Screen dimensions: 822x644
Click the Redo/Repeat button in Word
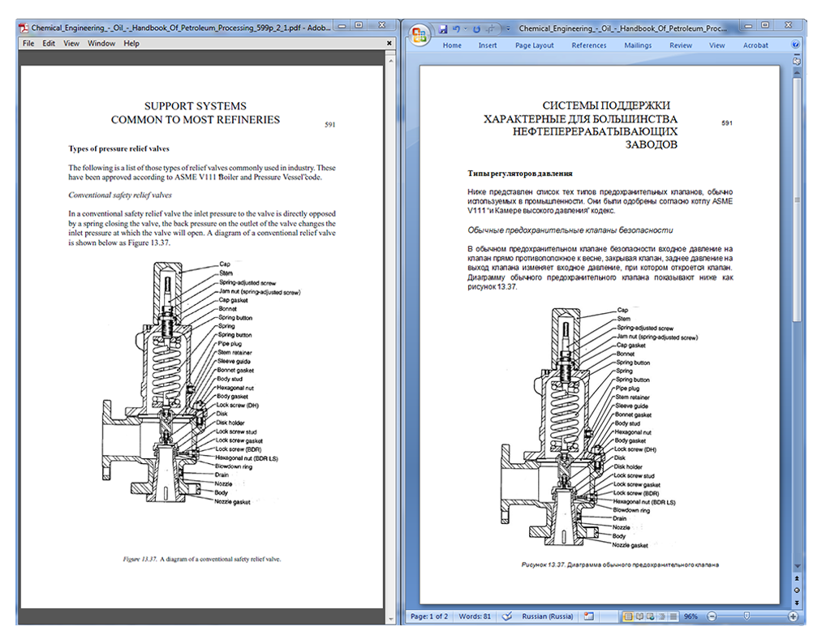(x=476, y=29)
